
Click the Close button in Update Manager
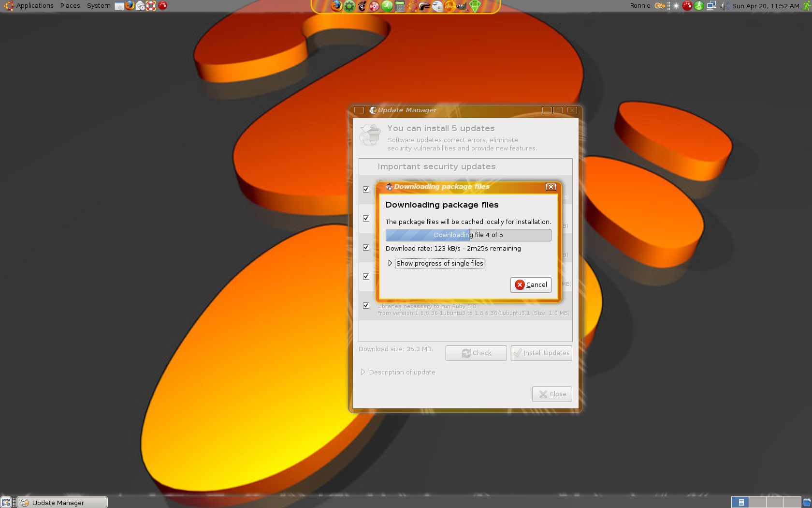point(552,394)
